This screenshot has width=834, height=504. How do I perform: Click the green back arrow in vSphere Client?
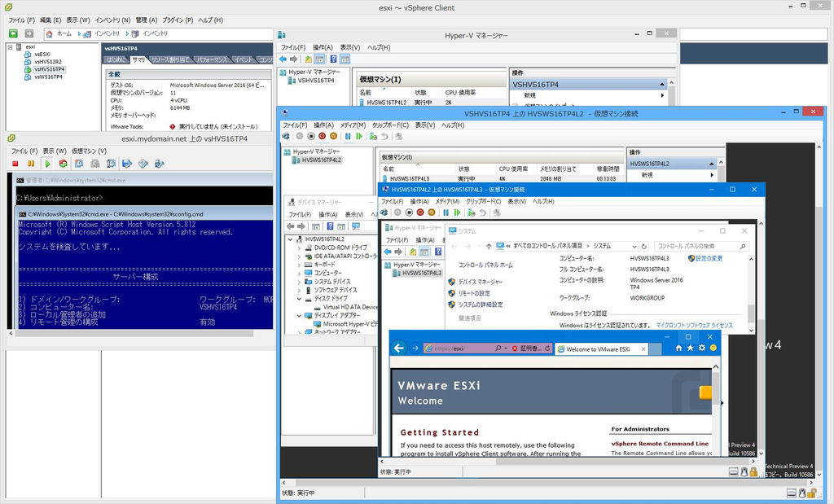[13, 33]
